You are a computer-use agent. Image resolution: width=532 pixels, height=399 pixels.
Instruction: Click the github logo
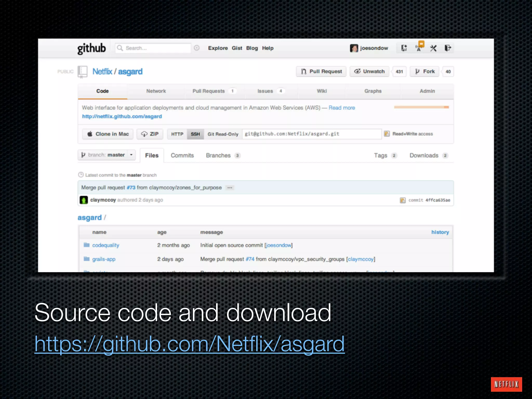(x=91, y=48)
